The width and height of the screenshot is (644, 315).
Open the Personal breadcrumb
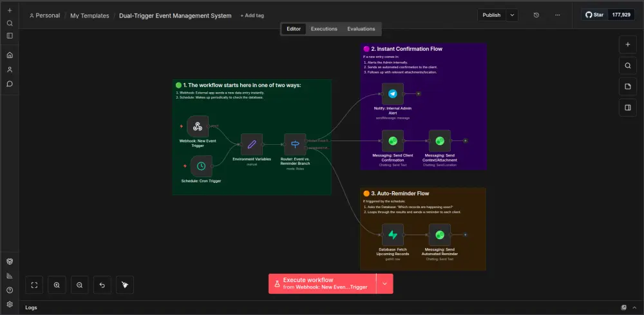point(45,15)
